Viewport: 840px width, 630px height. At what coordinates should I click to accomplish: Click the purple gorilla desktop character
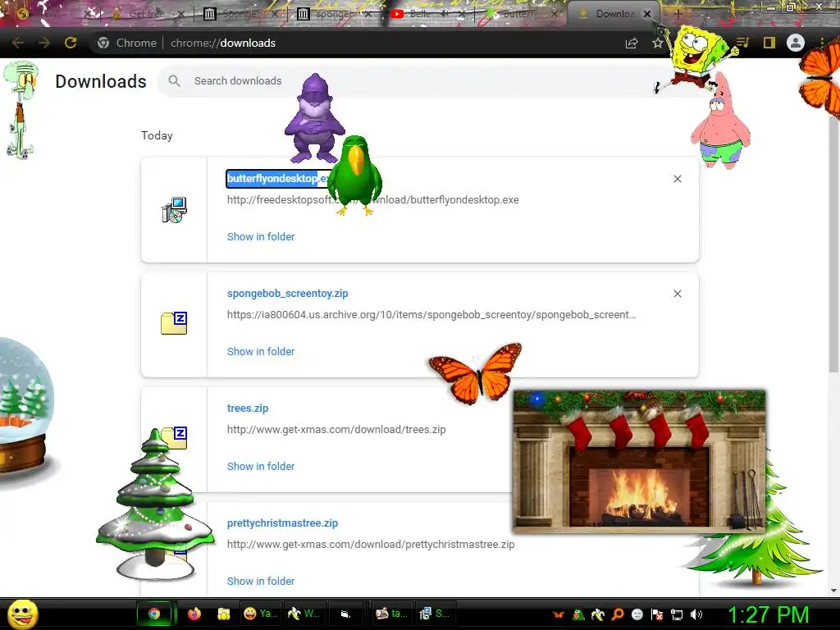tap(314, 118)
